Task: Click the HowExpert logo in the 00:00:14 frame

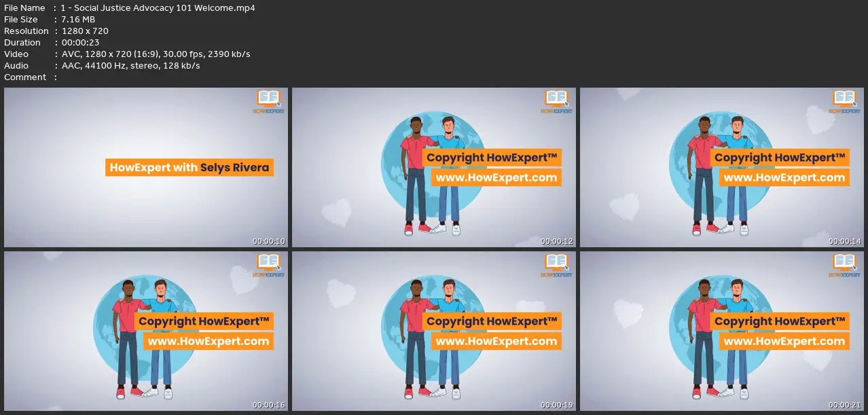Action: 845,102
